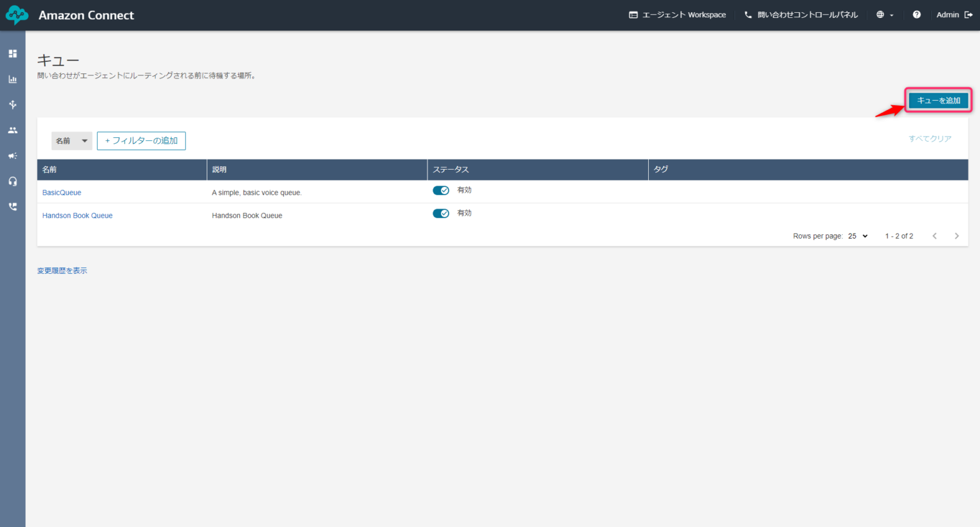Click the キューを追加 button
This screenshot has width=980, height=527.
pyautogui.click(x=937, y=100)
